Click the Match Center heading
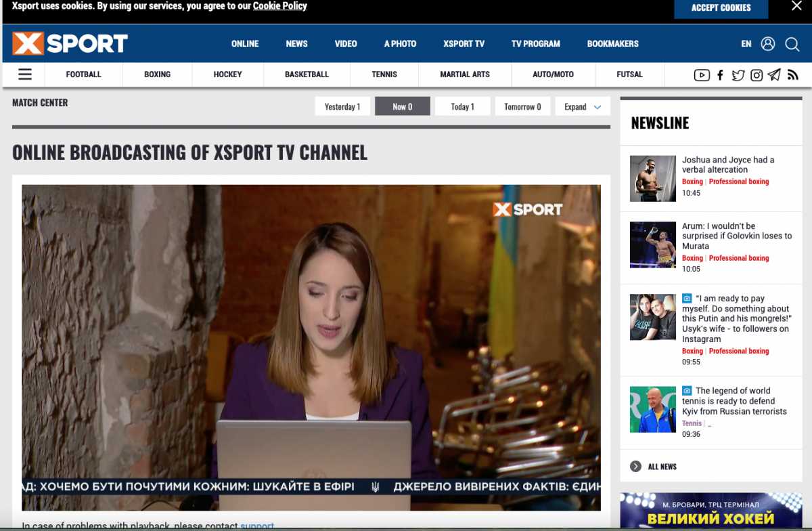812x531 pixels. coord(40,103)
